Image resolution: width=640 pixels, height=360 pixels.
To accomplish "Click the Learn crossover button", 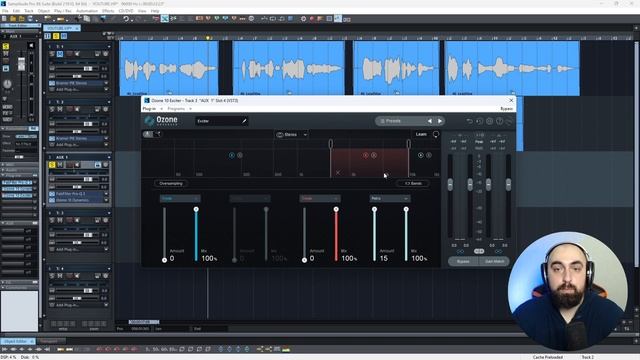I will pyautogui.click(x=421, y=134).
